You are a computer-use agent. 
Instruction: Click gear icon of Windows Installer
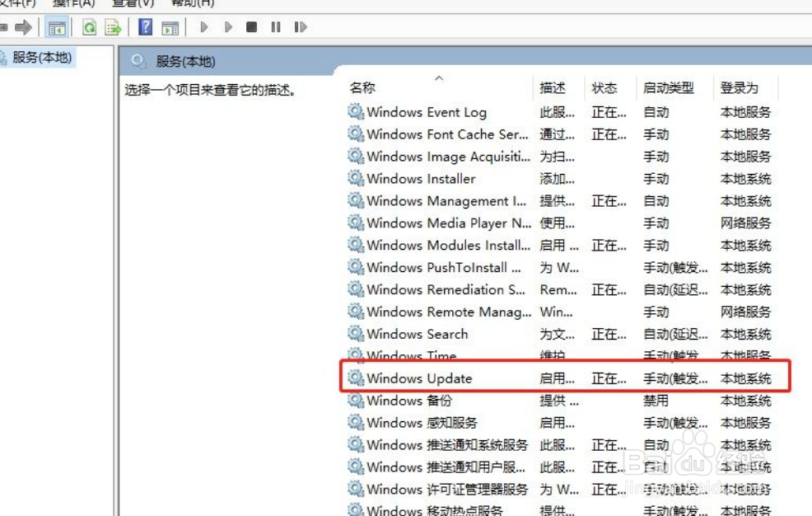coord(356,178)
